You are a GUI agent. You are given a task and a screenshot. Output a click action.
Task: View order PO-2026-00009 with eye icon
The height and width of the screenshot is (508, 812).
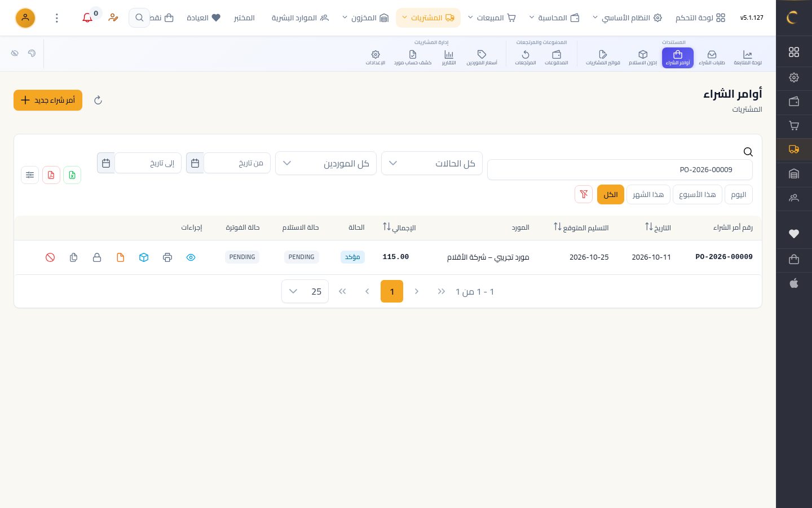pyautogui.click(x=191, y=257)
